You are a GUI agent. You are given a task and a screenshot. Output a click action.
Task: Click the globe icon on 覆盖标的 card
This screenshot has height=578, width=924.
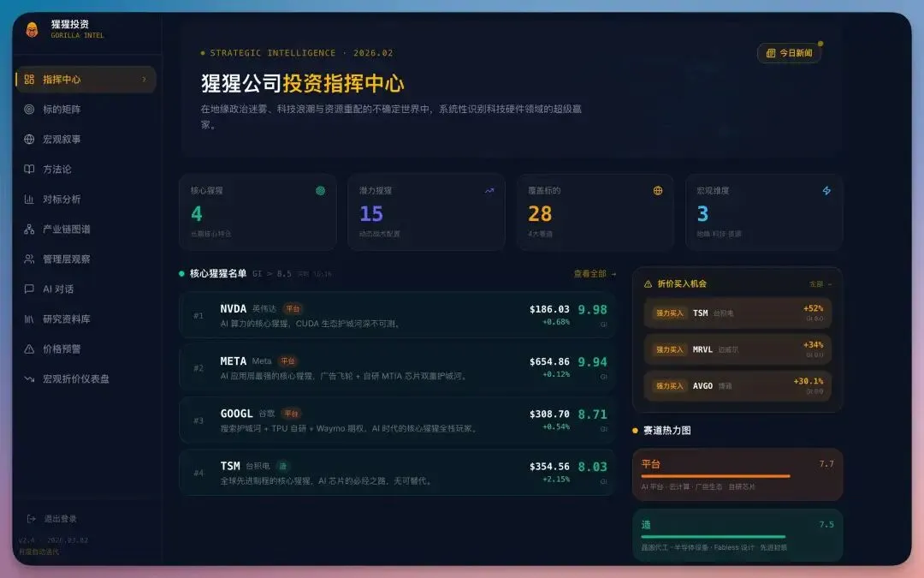pos(658,190)
